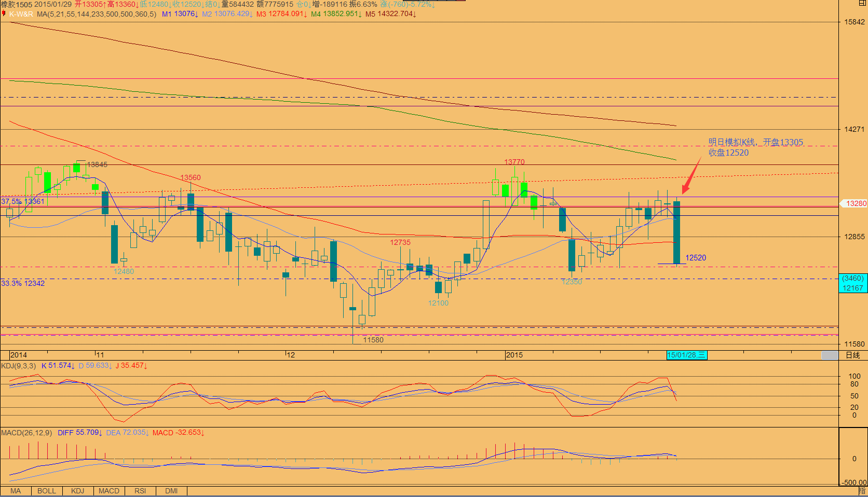Click the KDJ(9,3,3) parameters label
Image resolution: width=868 pixels, height=497 pixels.
(x=19, y=366)
